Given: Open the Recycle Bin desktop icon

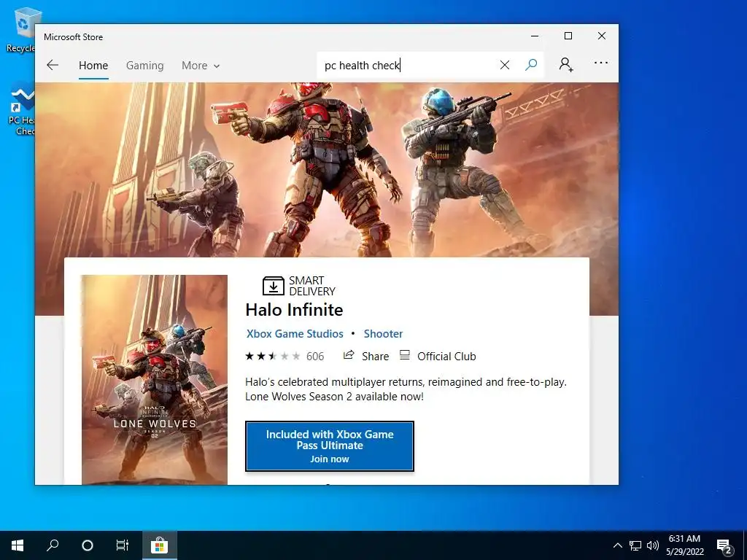Looking at the screenshot, I should (x=20, y=29).
